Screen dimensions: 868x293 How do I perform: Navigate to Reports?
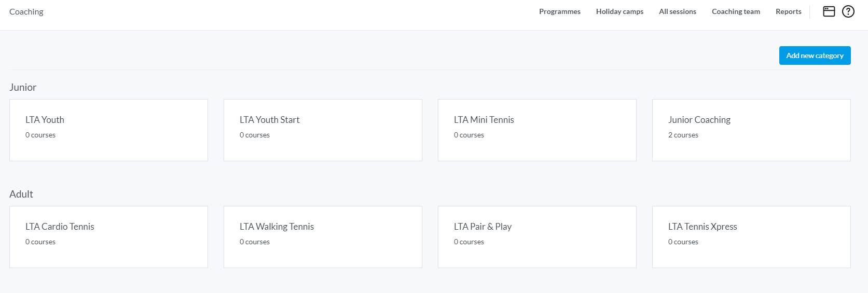point(788,11)
